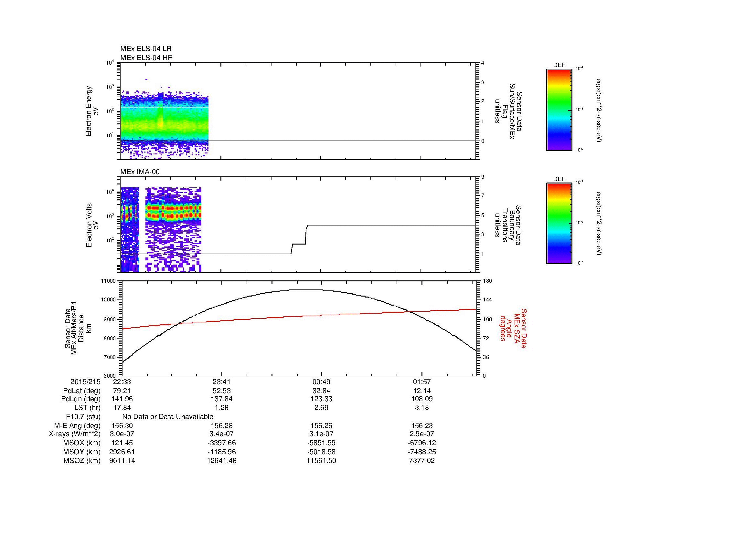
Task: Click the 'M-E Ang (deg)' row label
Action: pyautogui.click(x=77, y=426)
